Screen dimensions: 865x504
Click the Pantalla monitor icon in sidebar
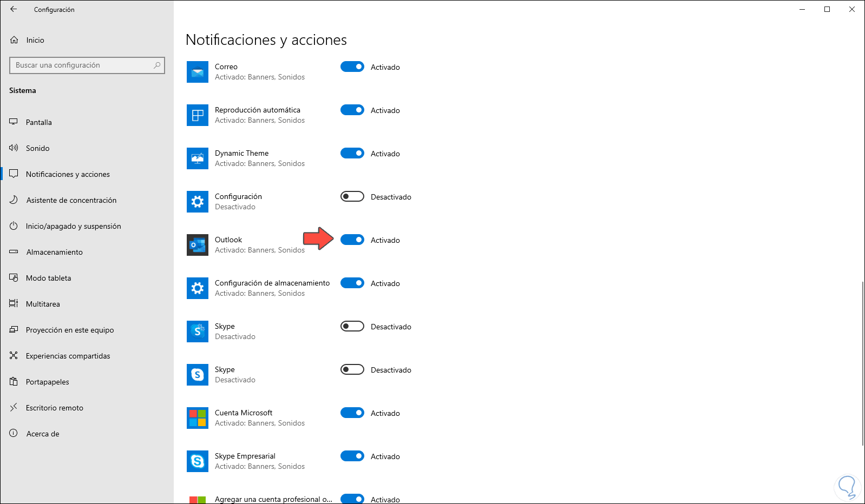[x=14, y=122]
